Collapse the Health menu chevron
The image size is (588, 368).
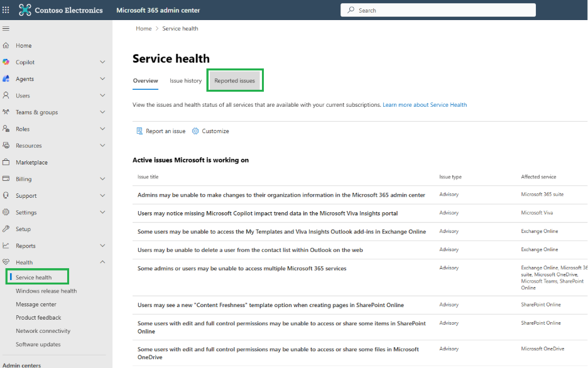[x=102, y=262]
